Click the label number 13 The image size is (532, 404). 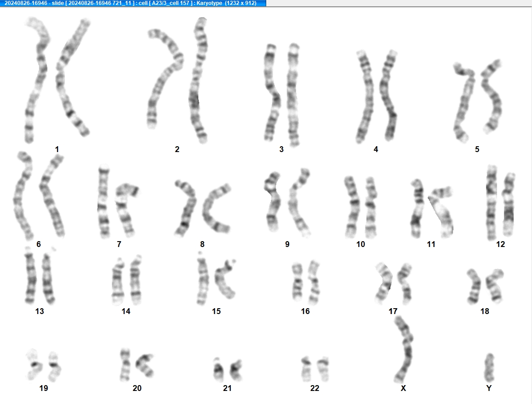[x=40, y=311]
